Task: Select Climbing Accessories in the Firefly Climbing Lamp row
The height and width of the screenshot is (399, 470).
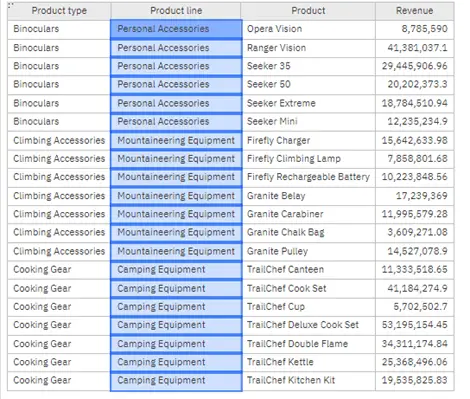Action: 59,159
